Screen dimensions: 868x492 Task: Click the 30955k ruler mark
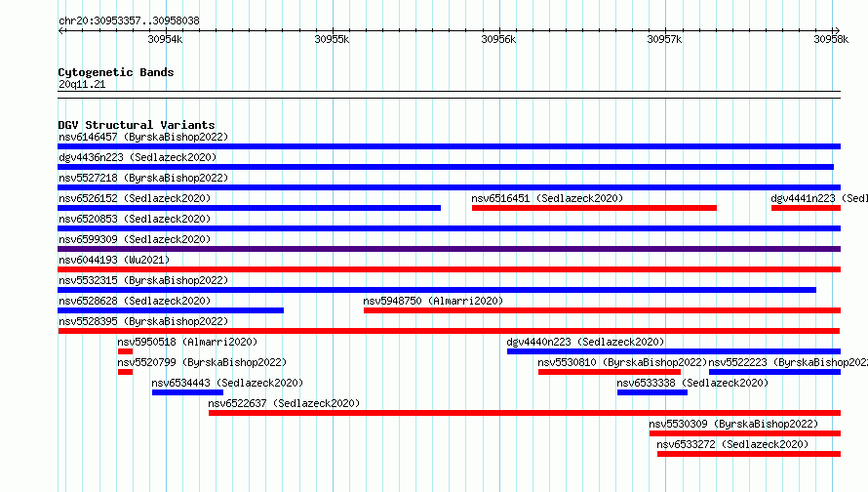pyautogui.click(x=332, y=39)
